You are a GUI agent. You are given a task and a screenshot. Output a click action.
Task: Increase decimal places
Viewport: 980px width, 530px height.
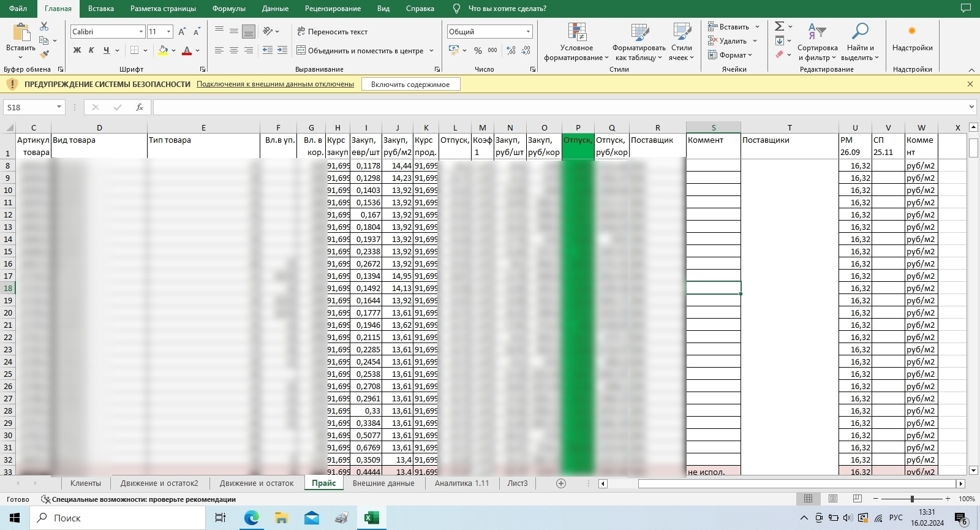click(x=511, y=50)
